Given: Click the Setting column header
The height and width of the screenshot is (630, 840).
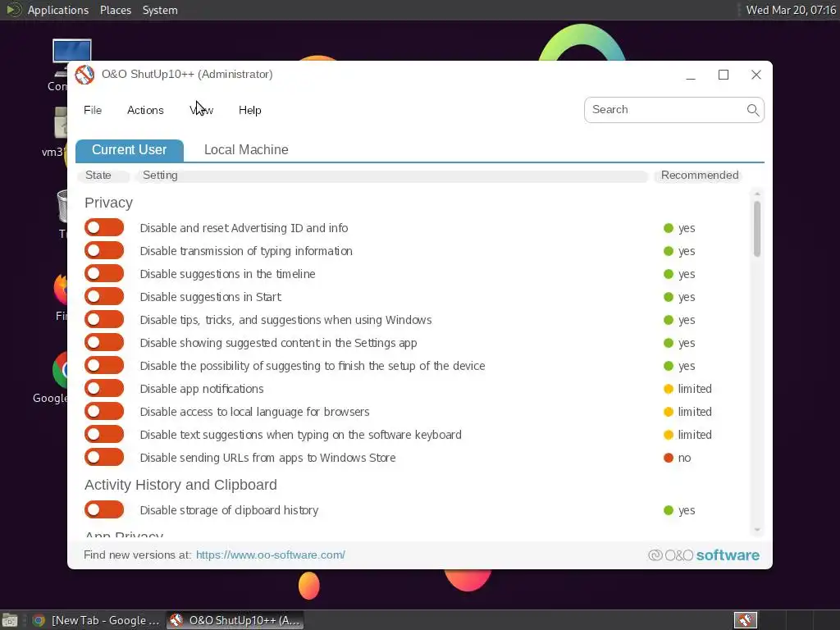Looking at the screenshot, I should point(391,176).
